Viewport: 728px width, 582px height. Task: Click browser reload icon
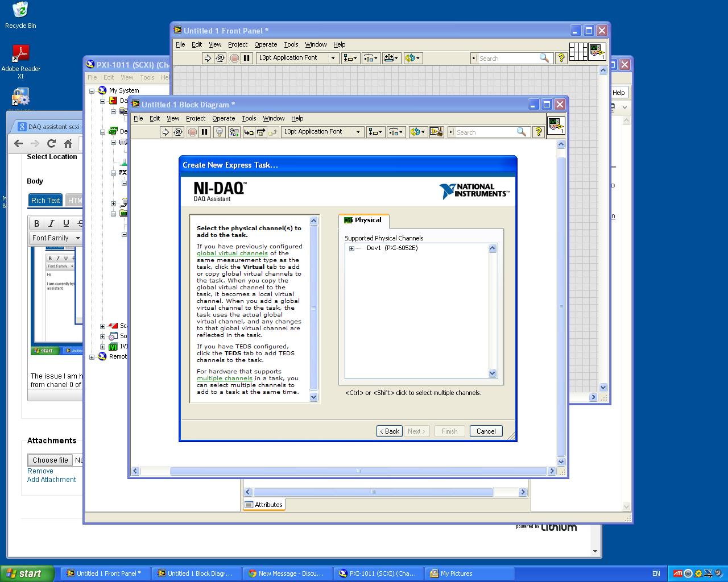51,143
